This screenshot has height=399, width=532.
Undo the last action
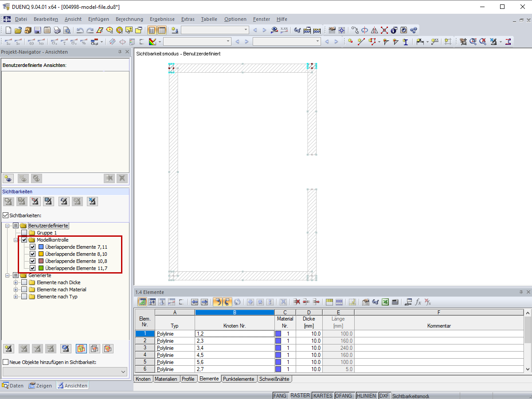80,30
